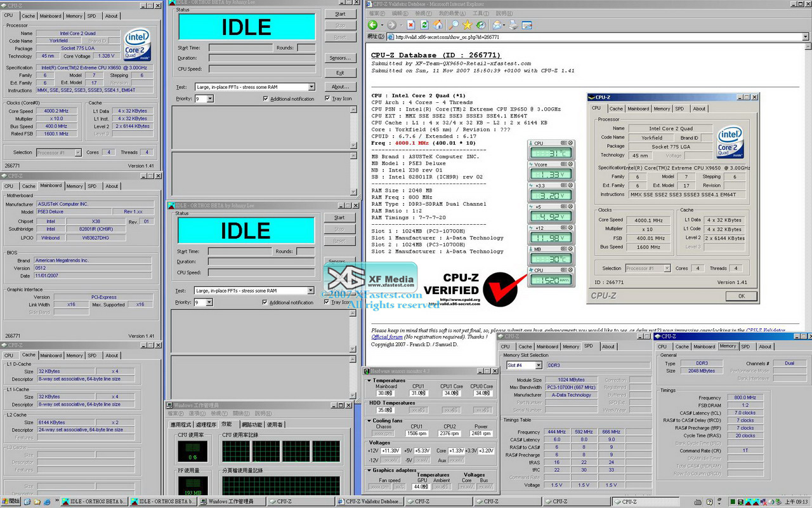
Task: Toggle Tray Icon checkbox in upper ORTHOS window
Action: coord(327,98)
